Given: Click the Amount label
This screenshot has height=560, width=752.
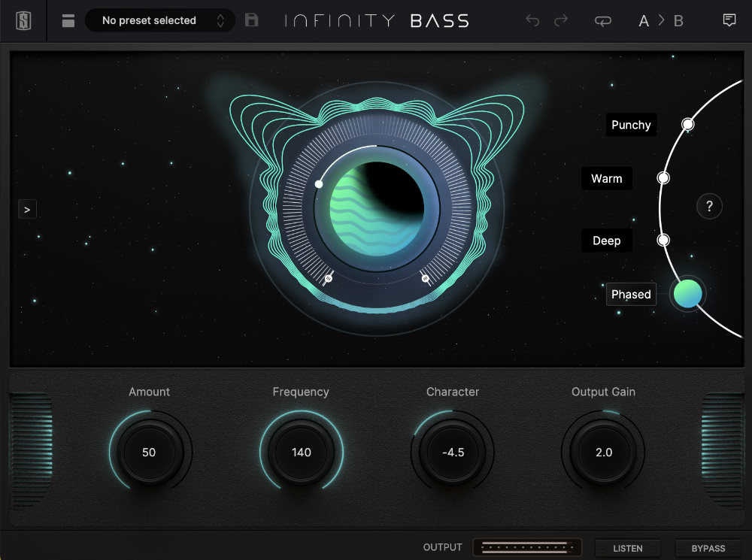Looking at the screenshot, I should [x=149, y=392].
